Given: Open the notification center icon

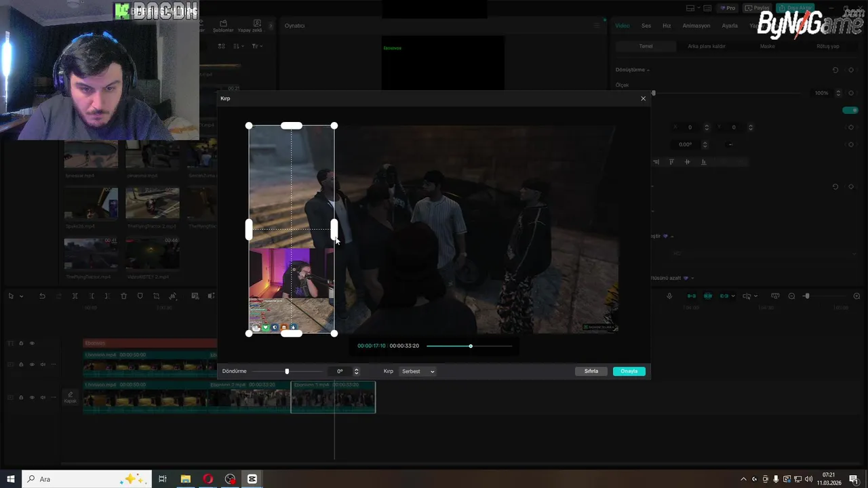Looking at the screenshot, I should (854, 479).
